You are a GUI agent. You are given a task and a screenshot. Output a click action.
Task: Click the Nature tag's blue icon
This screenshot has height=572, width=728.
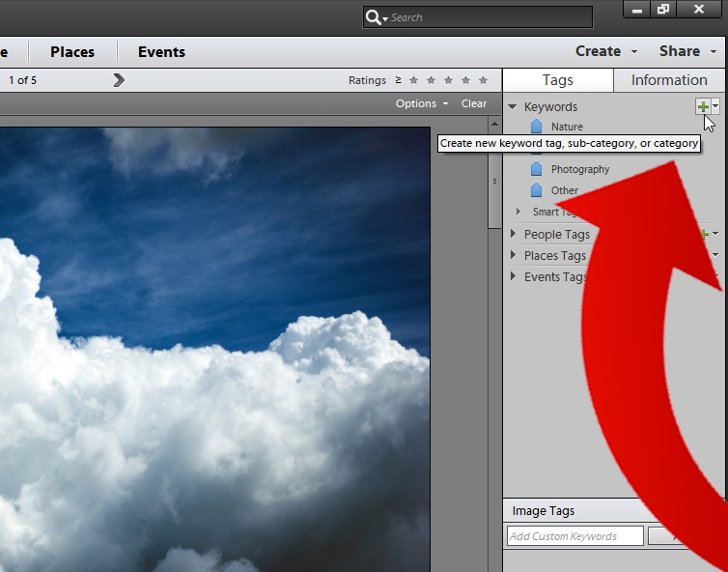pos(536,127)
